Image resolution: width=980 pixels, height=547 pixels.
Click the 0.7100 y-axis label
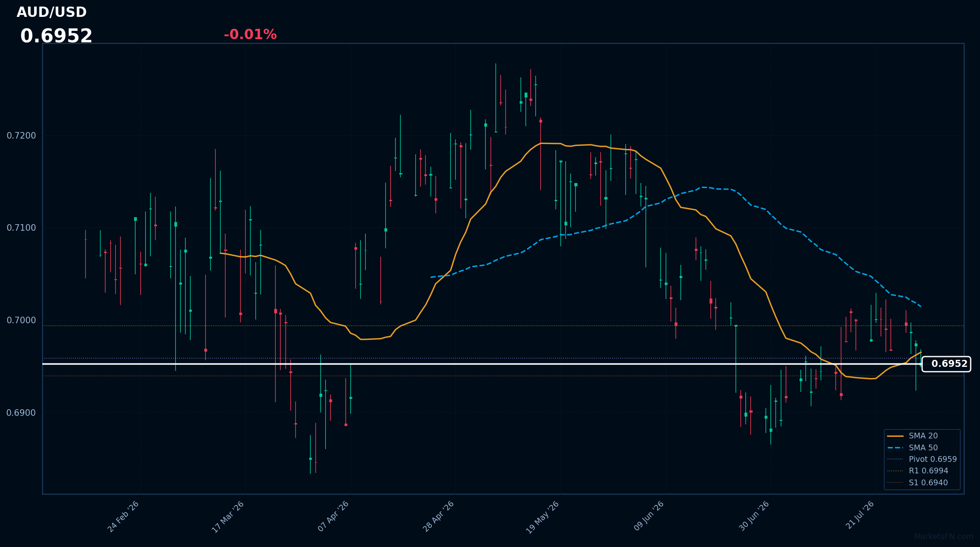21,228
